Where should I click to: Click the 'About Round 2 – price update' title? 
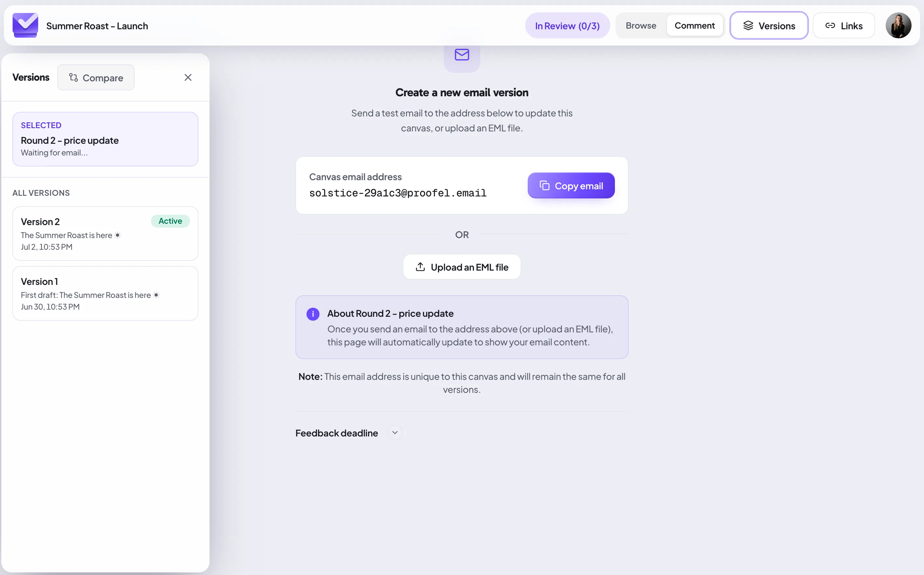click(x=390, y=314)
